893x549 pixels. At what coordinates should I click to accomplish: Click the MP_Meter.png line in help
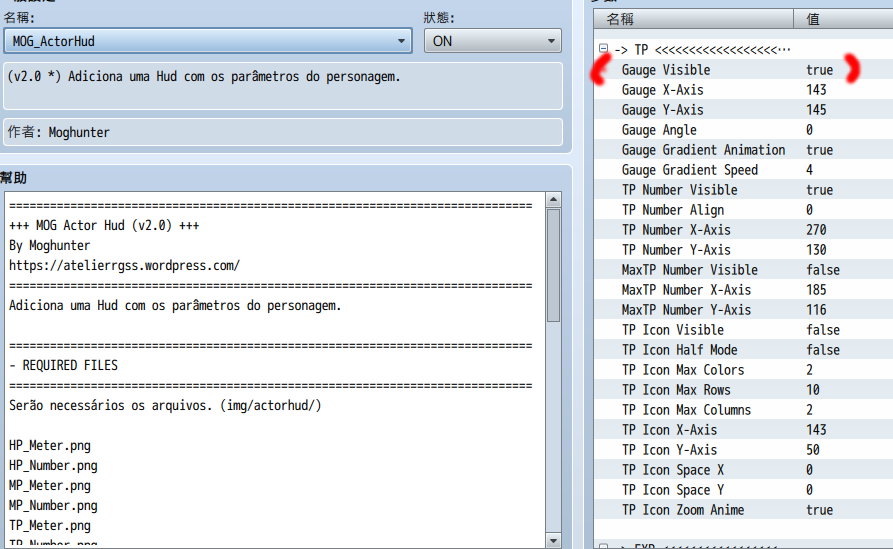tap(50, 485)
